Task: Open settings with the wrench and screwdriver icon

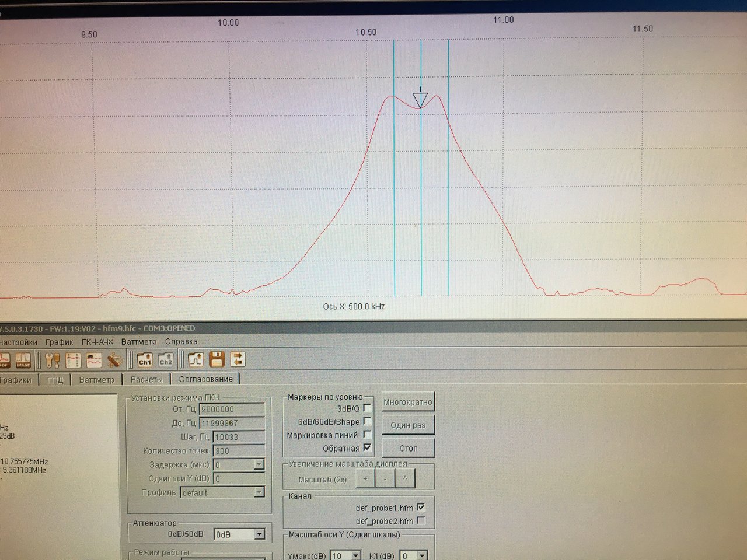Action: [53, 360]
